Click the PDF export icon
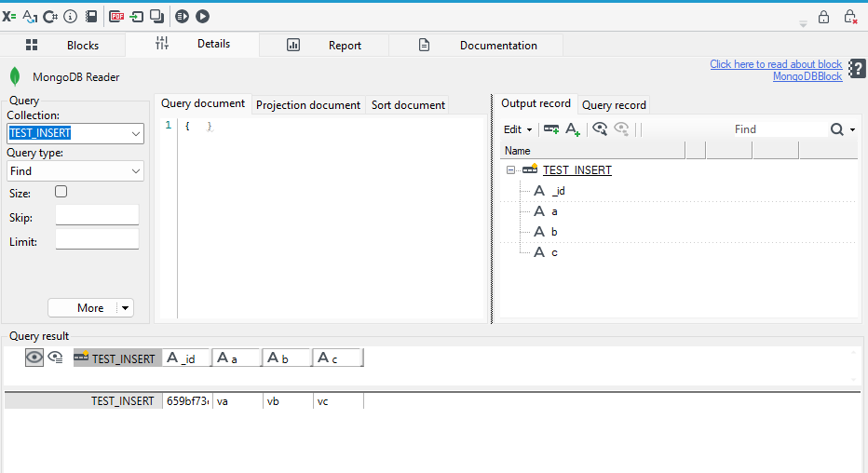Screen dimensions: 868x473 tap(116, 17)
